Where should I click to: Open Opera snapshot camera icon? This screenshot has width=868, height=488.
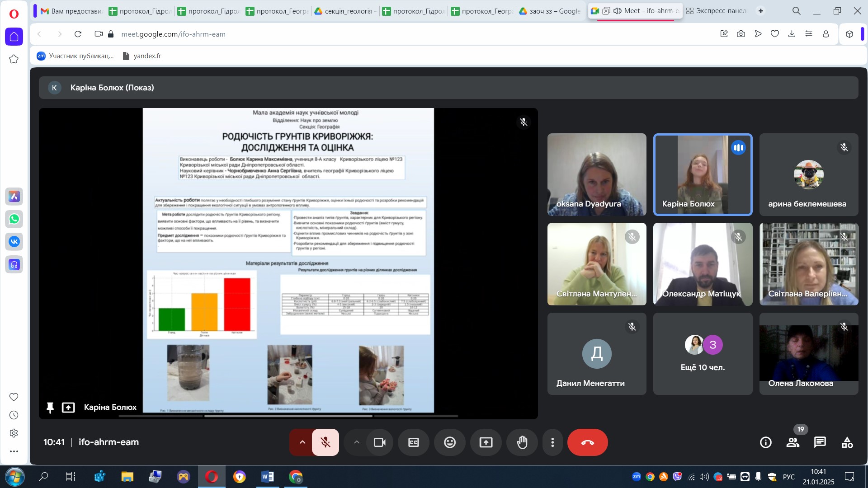click(741, 34)
